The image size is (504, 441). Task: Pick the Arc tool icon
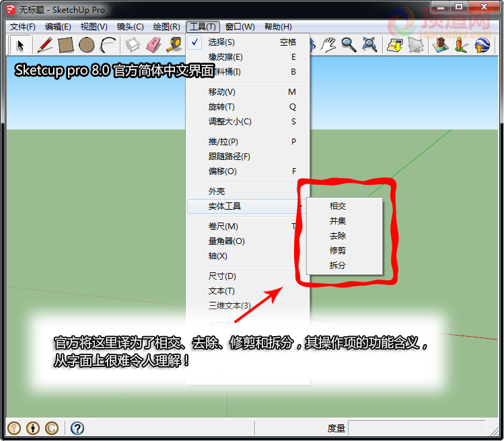click(108, 45)
